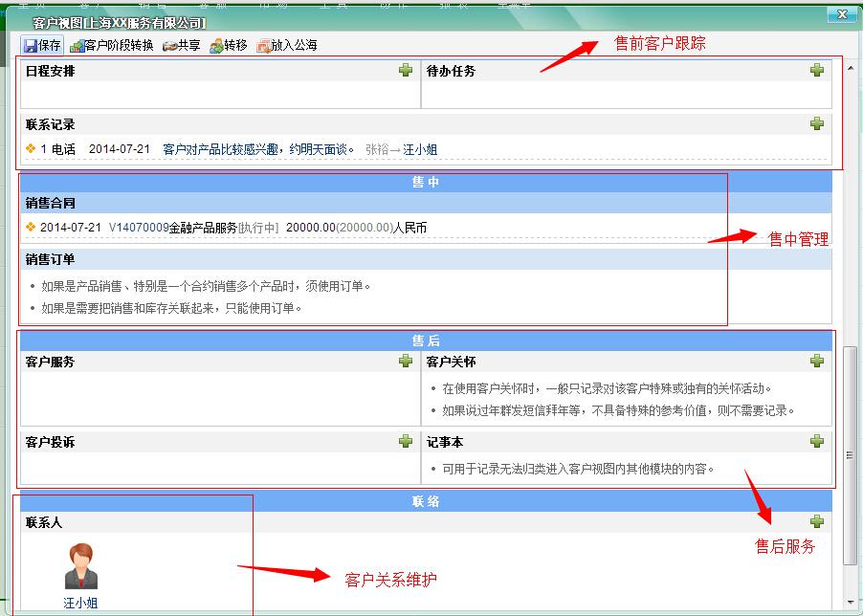
Task: Click the 2014-07-21 date in 销售合同
Action: tap(71, 227)
